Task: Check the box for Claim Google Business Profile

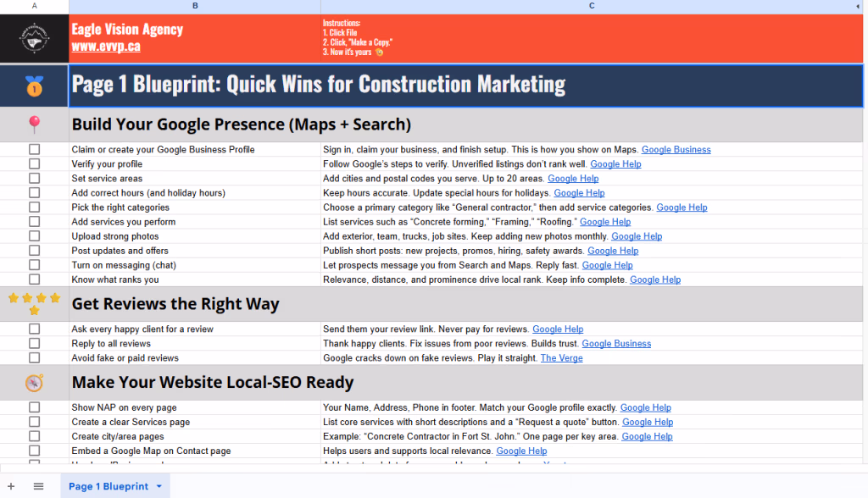Action: tap(34, 149)
